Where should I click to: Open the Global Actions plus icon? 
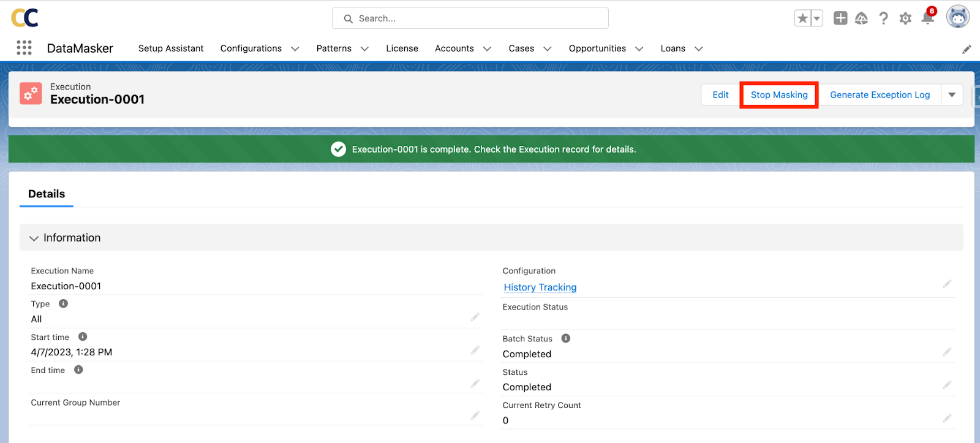click(x=840, y=18)
